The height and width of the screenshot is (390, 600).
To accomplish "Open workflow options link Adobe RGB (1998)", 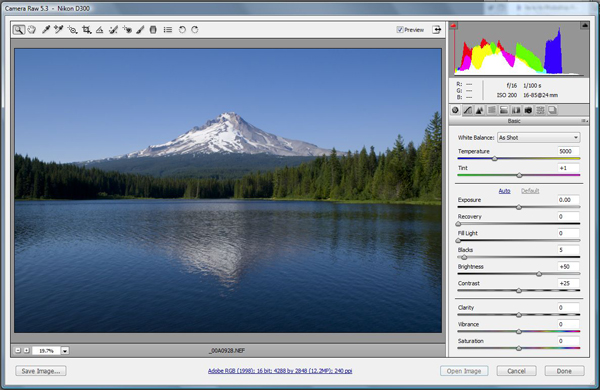I will coord(280,371).
